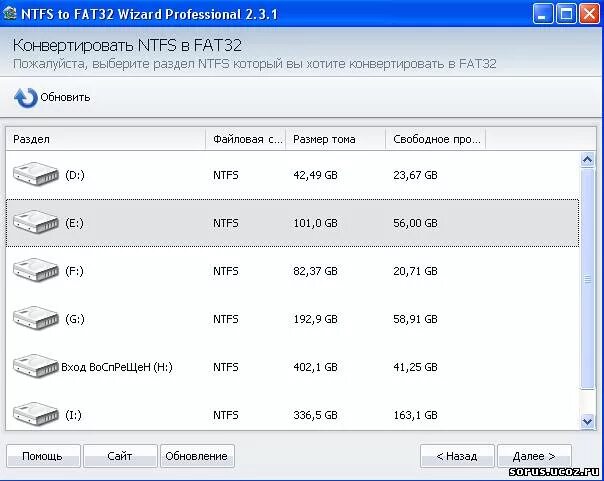The image size is (604, 481).
Task: Click NTFS in the (F:) row
Action: click(x=226, y=271)
